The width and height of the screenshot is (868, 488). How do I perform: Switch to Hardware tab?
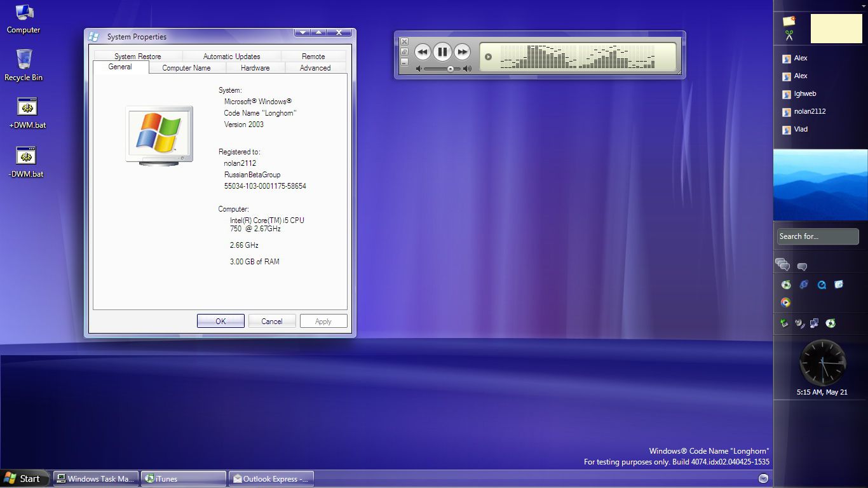point(255,67)
